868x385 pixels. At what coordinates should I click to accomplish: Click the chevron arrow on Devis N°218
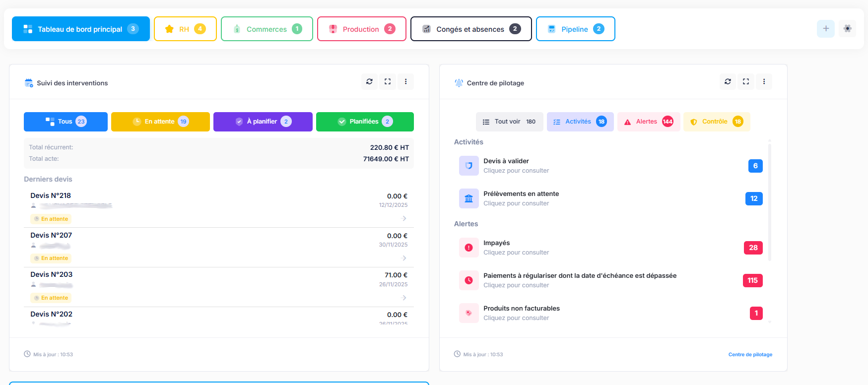click(404, 218)
